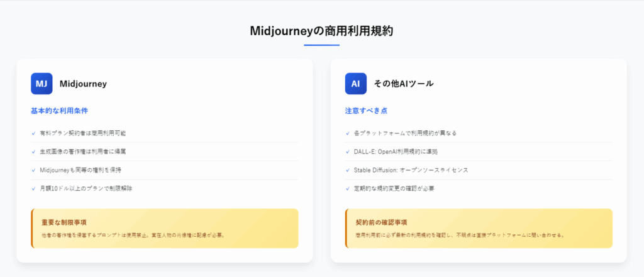Click the 基本的な利用条件 blue subheading
Viewport: 644px width, 277px height.
pyautogui.click(x=60, y=111)
